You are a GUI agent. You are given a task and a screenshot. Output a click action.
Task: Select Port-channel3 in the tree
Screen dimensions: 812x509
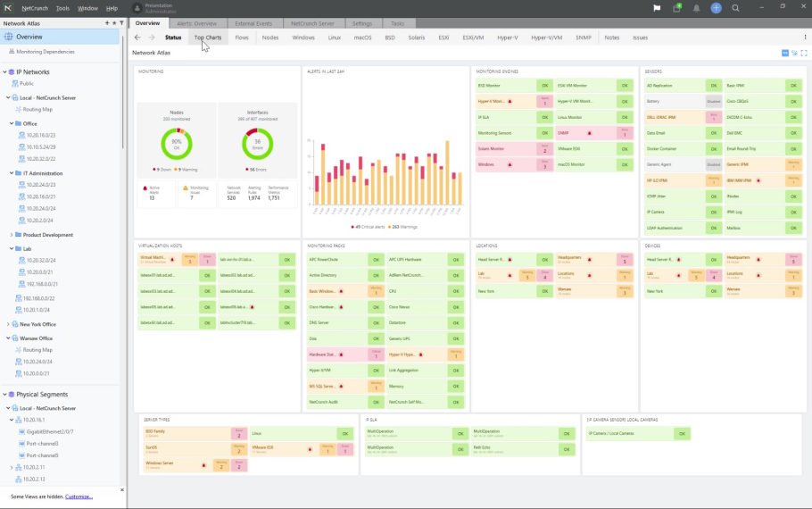(x=42, y=444)
